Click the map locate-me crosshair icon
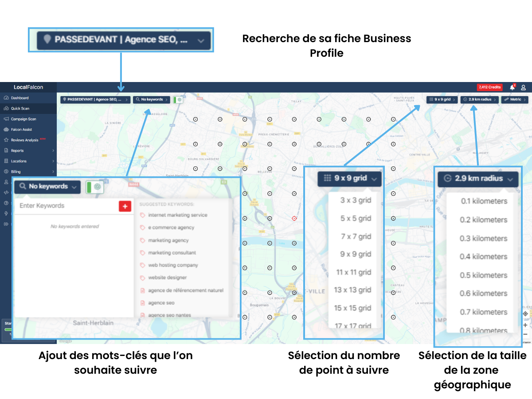This screenshot has width=532, height=399. coord(525,314)
